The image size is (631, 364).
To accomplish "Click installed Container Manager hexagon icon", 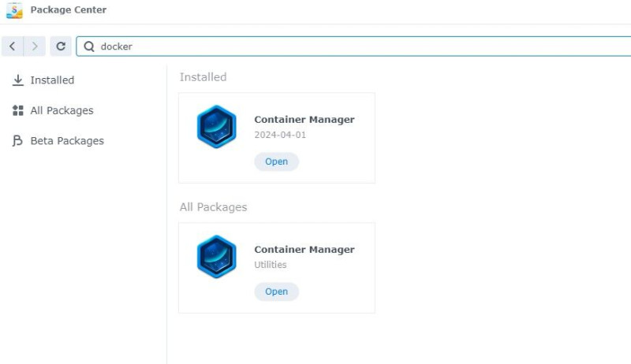I will (216, 127).
